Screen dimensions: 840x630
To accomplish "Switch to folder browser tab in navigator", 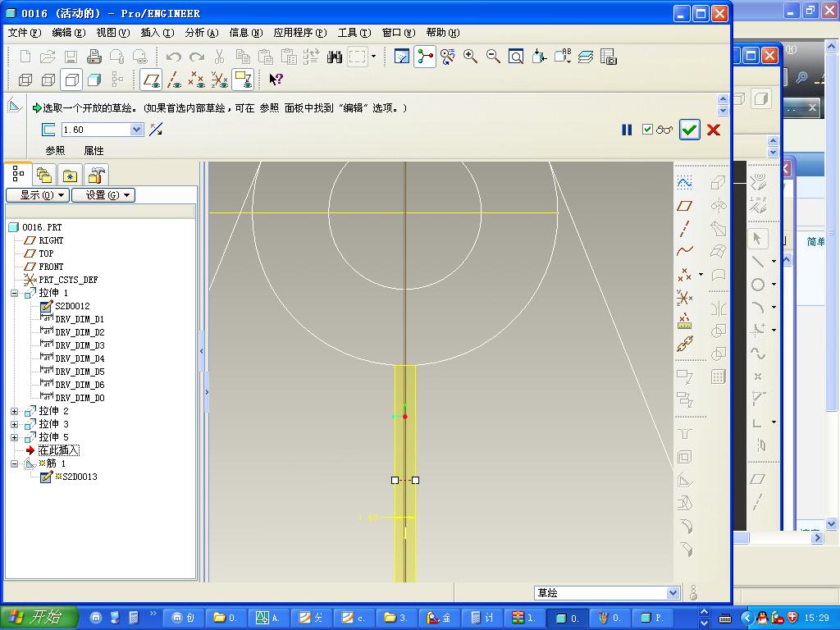I will point(44,176).
